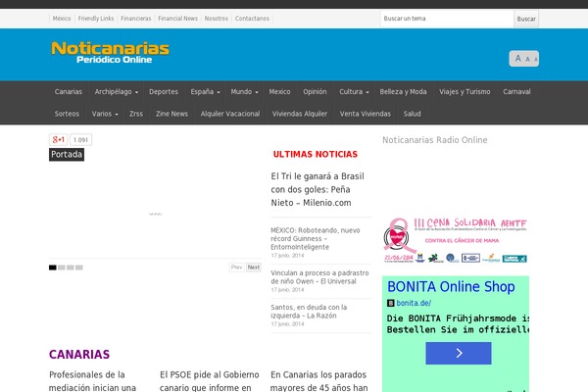Click the bonita.de/ ad link
This screenshot has width=588, height=392.
pyautogui.click(x=414, y=303)
